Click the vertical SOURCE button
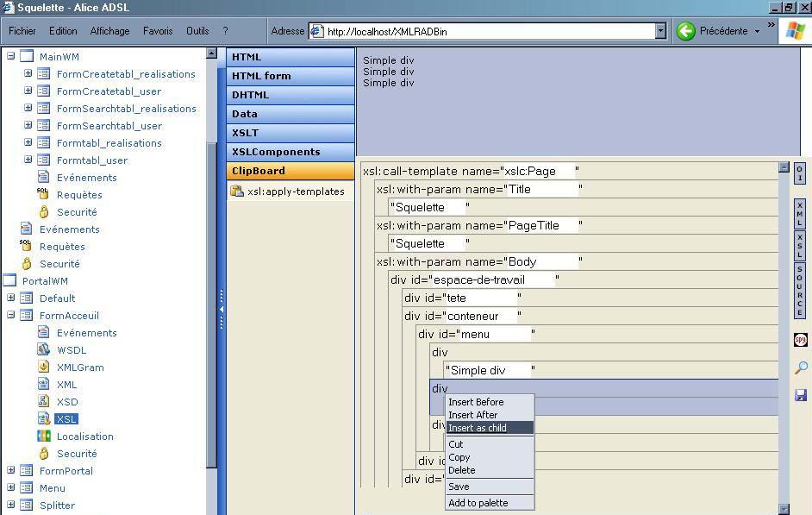This screenshot has width=812, height=515. tap(800, 292)
